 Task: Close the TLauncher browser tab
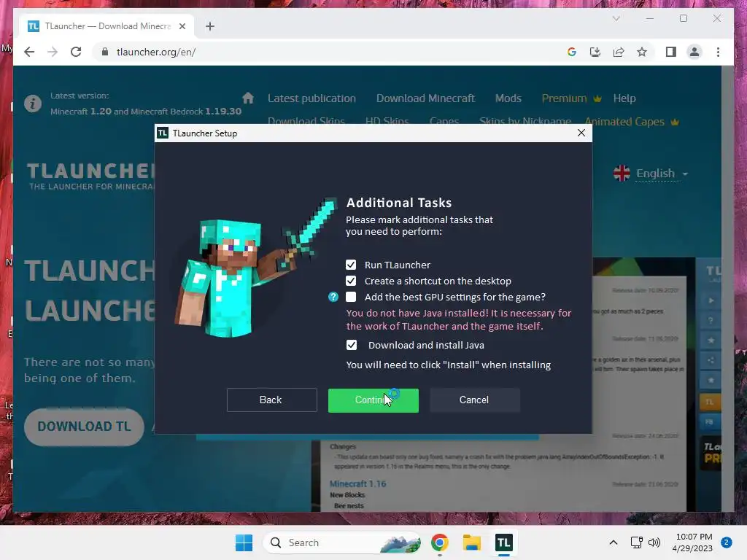click(182, 26)
